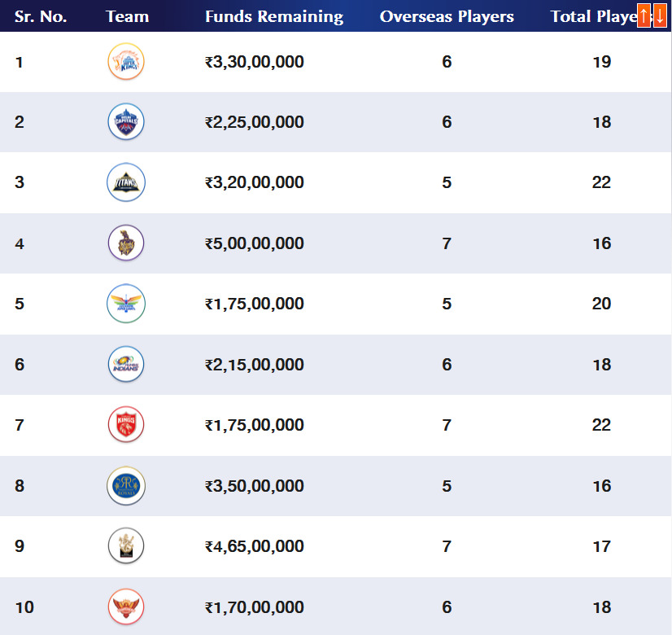672x635 pixels.
Task: Click the Gujarat Titans logo
Action: tap(126, 182)
